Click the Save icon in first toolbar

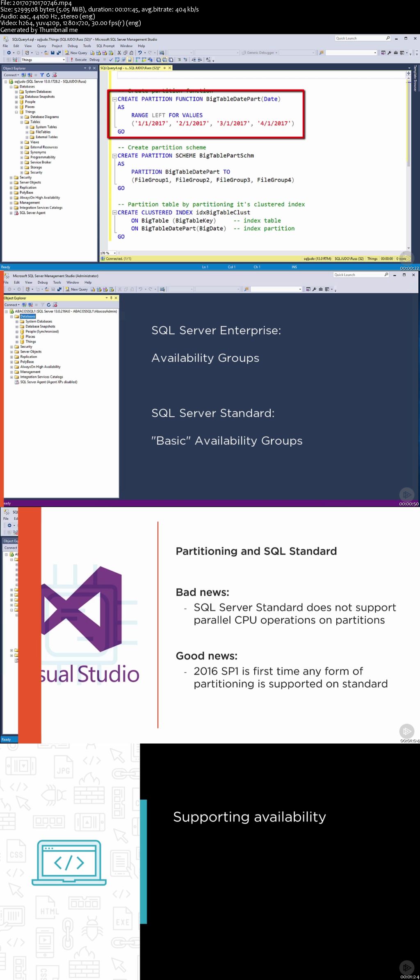pyautogui.click(x=52, y=53)
